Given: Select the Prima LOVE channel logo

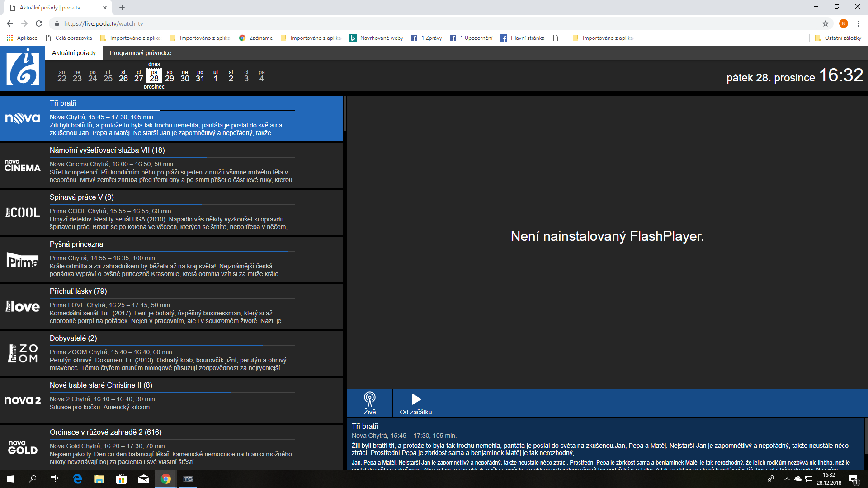Looking at the screenshot, I should [x=23, y=306].
